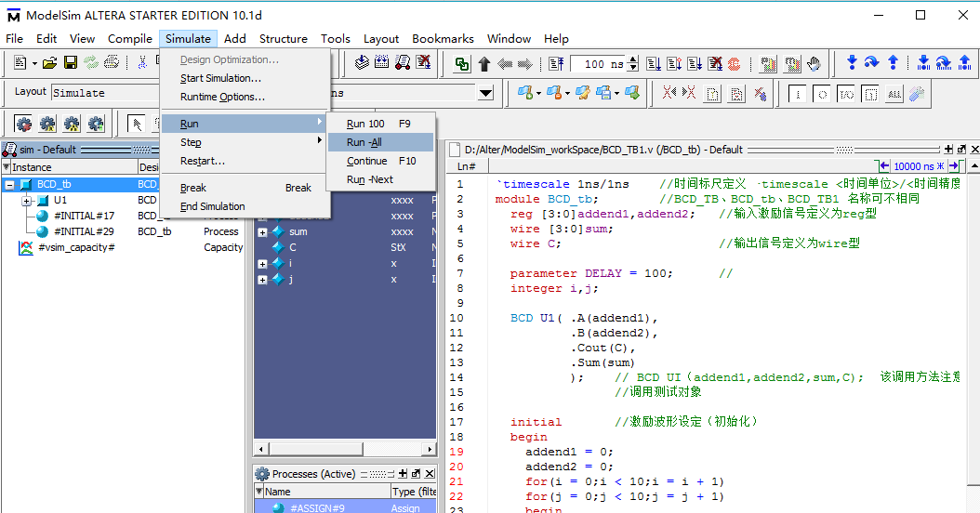Choose Continue from the Run submenu
This screenshot has width=980, height=513.
point(380,161)
